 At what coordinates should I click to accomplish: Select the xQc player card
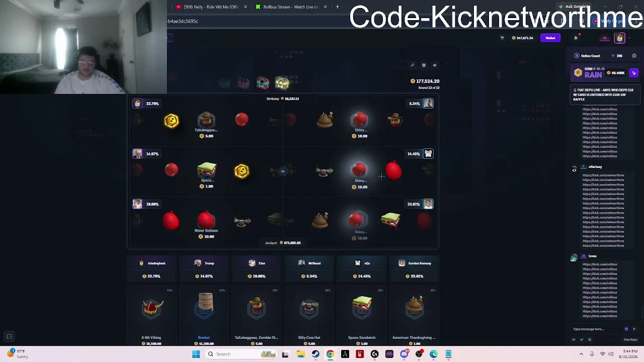click(x=362, y=269)
